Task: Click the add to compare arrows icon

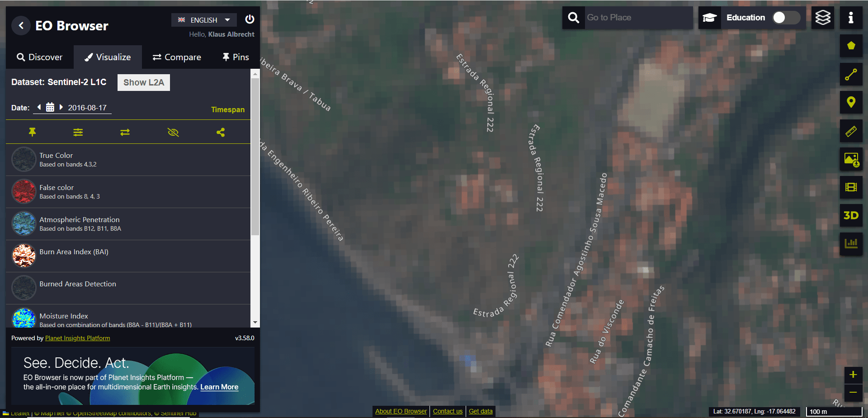Action: 125,132
